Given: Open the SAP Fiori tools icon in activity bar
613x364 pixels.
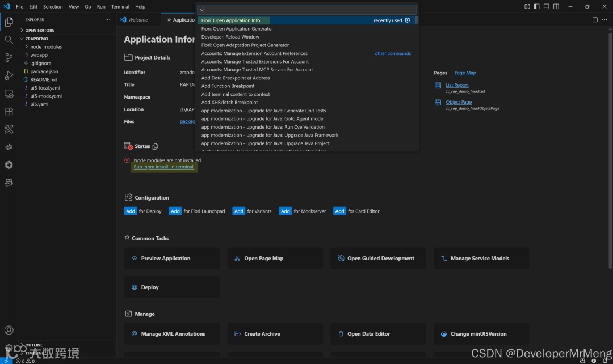Looking at the screenshot, I should pyautogui.click(x=9, y=129).
